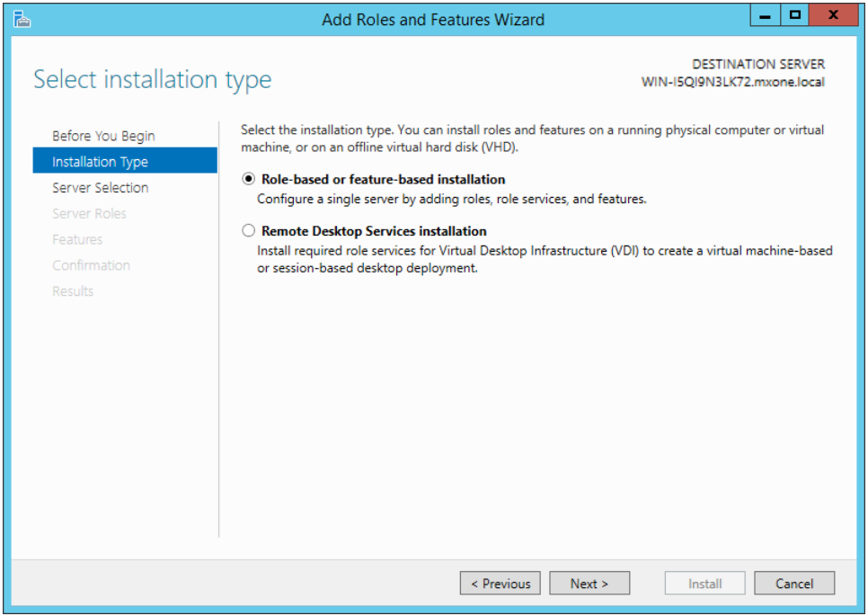Image resolution: width=868 pixels, height=616 pixels.
Task: Click the destination server name text
Action: click(x=732, y=82)
